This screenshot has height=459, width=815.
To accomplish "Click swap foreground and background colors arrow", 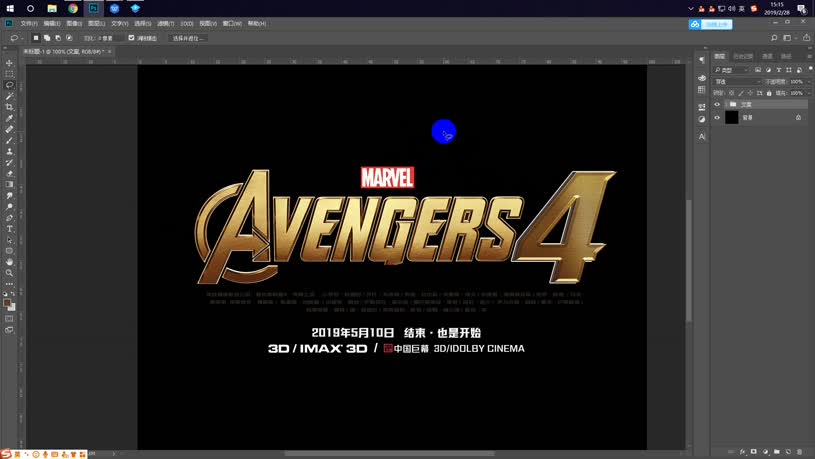I will [x=13, y=294].
